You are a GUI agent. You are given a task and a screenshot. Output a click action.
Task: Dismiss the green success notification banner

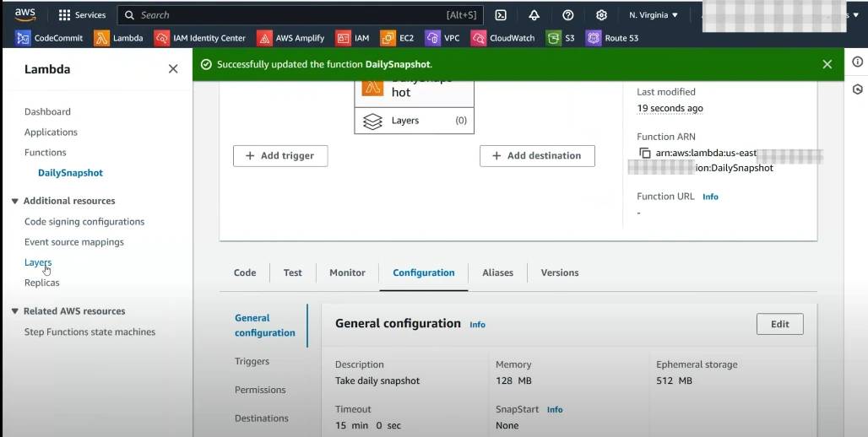tap(827, 64)
